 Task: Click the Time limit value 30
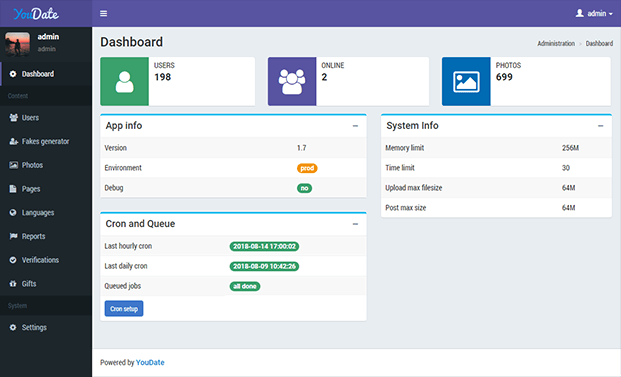(566, 168)
